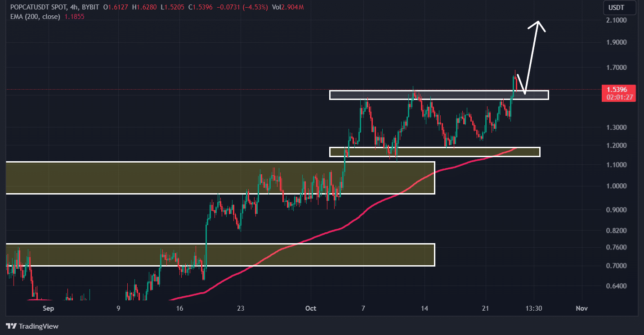644x335 pixels.
Task: Click the 1.0000 price axis label
Action: tap(617, 186)
